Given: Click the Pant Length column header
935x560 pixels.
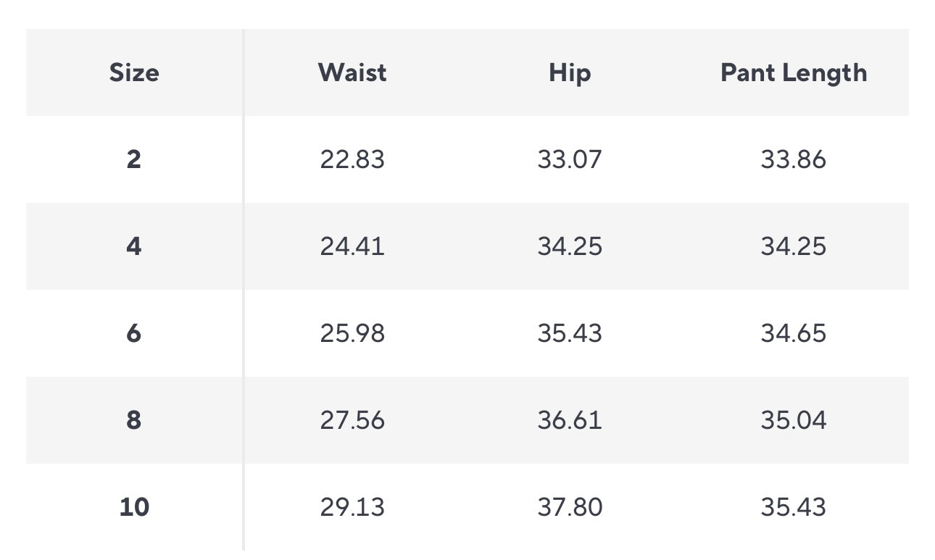Looking at the screenshot, I should coord(794,72).
